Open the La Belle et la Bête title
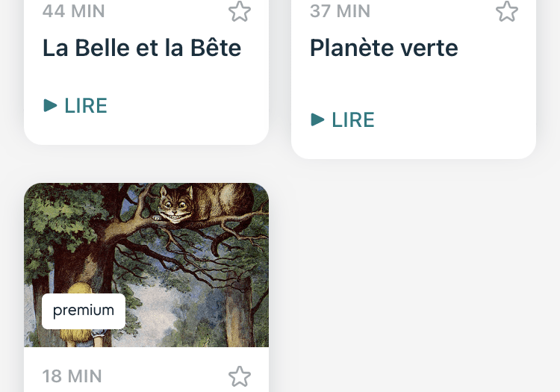 [x=142, y=48]
